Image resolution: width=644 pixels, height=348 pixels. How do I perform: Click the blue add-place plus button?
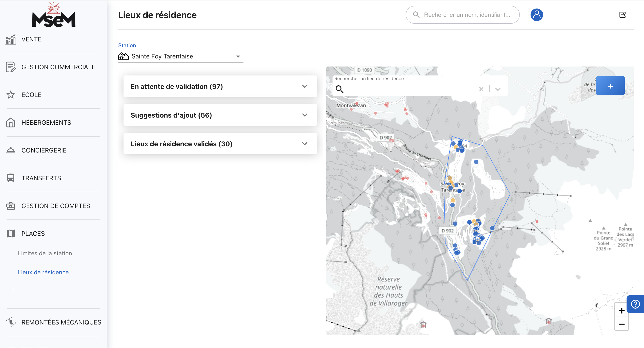click(610, 86)
